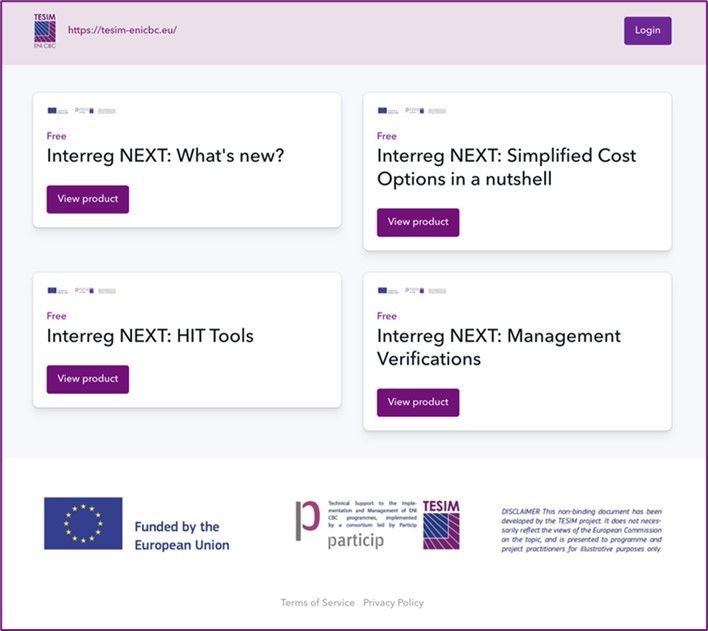Click the Management Verifications card title

pyautogui.click(x=498, y=347)
